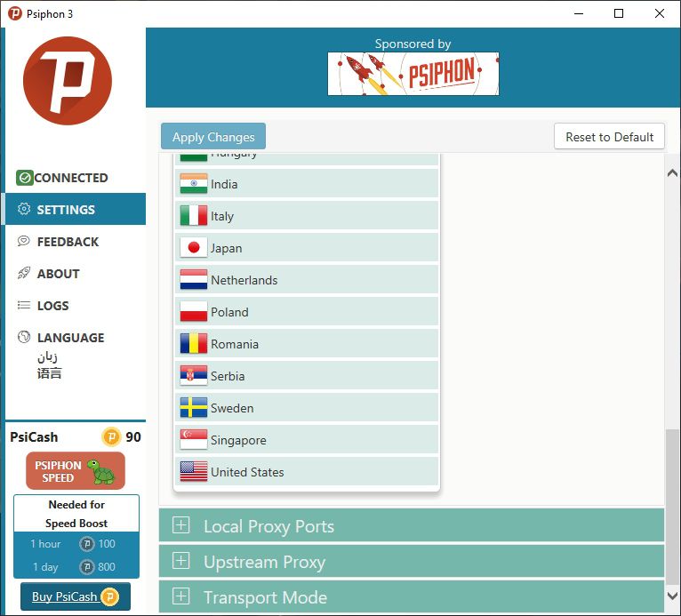Click the Romania flag icon
Viewport: 681px width, 616px height.
[194, 344]
